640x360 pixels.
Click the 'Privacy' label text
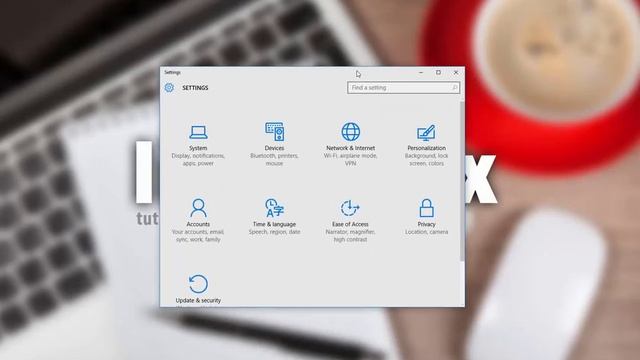point(427,224)
